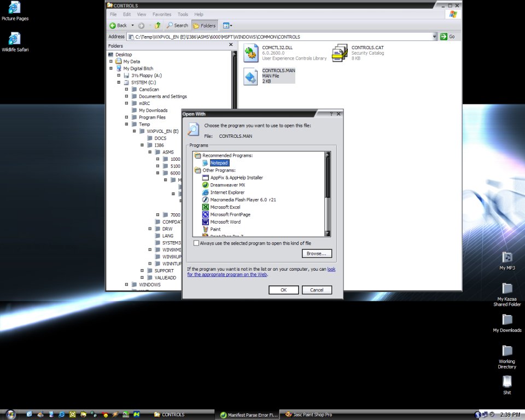
Task: Select the CONTROLS.CAT security catalog icon
Action: pos(340,53)
